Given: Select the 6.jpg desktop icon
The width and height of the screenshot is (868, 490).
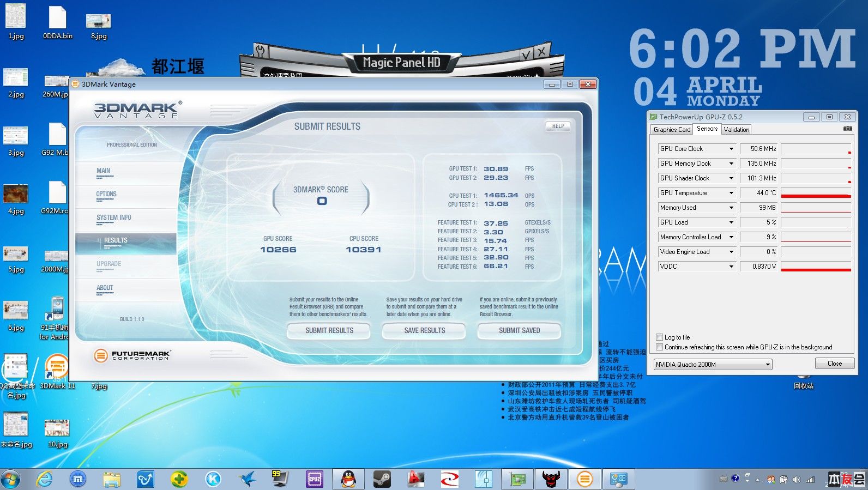Looking at the screenshot, I should (16, 316).
